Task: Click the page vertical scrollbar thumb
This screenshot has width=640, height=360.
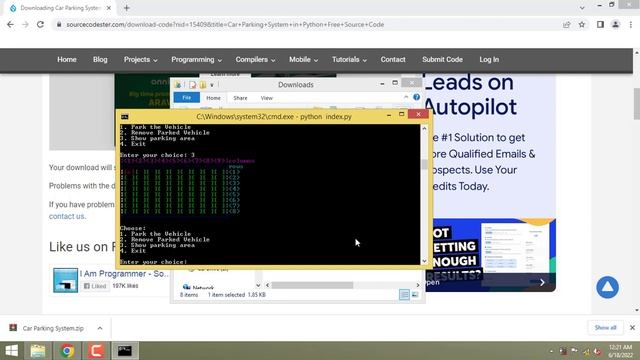Action: point(636,104)
